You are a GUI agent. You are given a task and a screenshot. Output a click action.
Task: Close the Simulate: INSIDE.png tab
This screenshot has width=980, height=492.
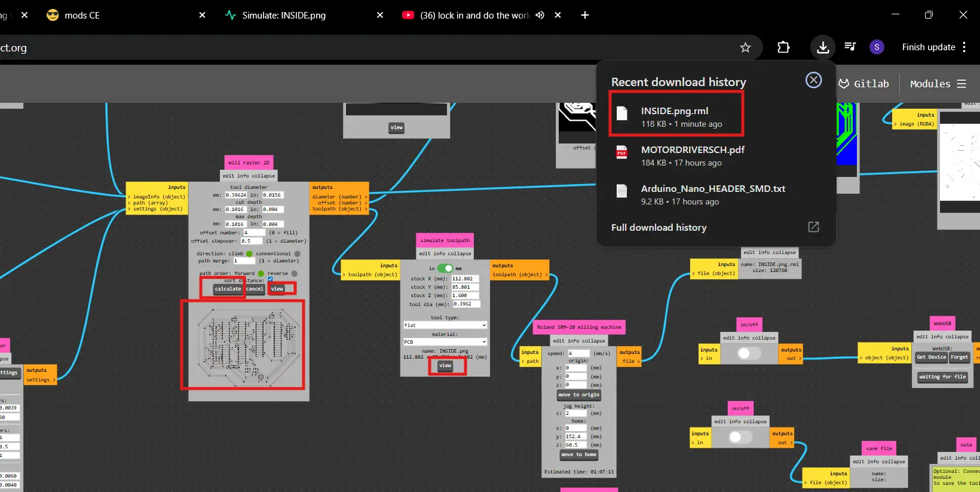click(x=380, y=15)
